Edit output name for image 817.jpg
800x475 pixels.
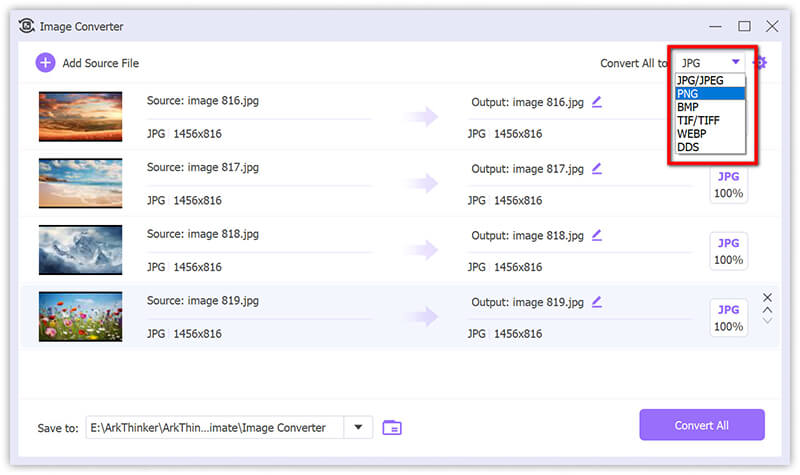[x=596, y=169]
